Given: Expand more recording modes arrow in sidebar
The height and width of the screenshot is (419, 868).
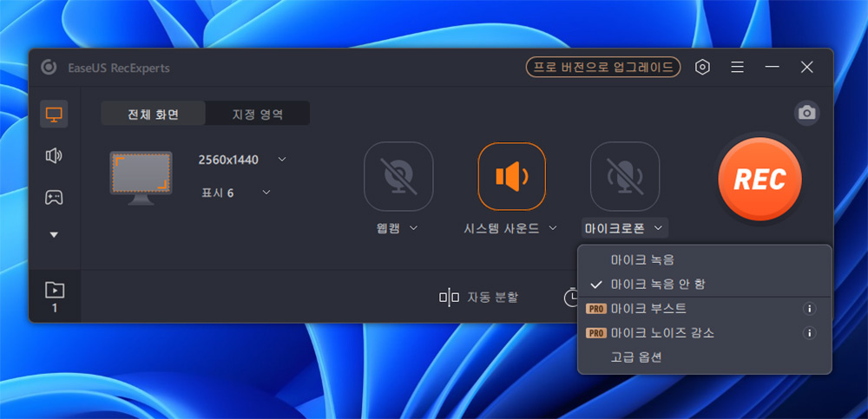Looking at the screenshot, I should coord(54,235).
